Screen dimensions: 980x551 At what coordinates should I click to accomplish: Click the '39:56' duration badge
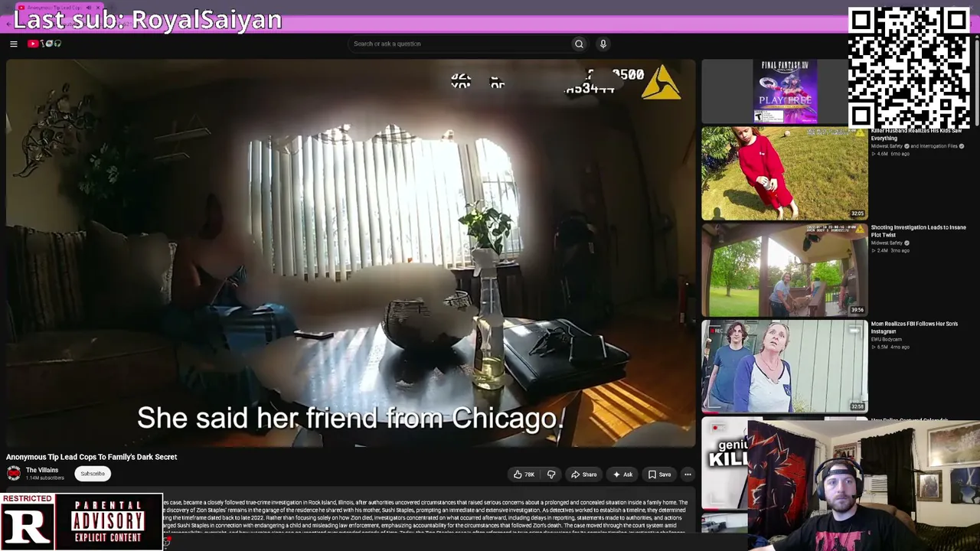[857, 310]
